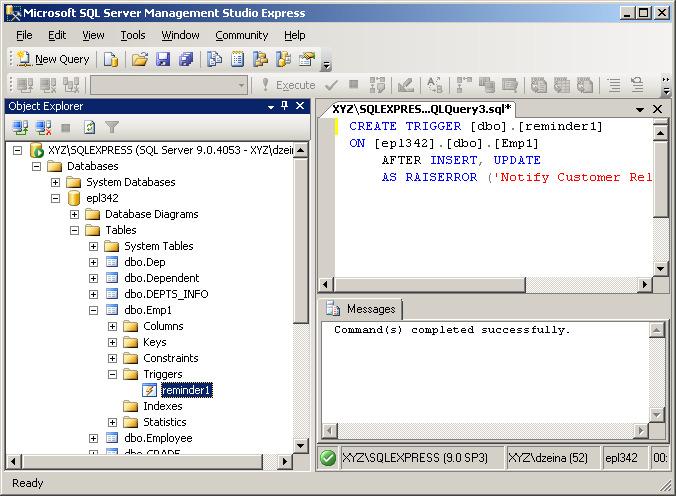Expand the dbo.Dependent table node
Viewport: 676px width, 496px height.
pos(94,278)
